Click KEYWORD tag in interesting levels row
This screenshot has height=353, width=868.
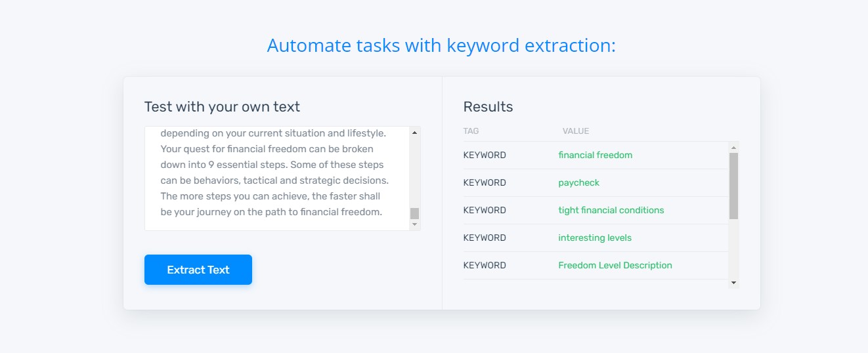tap(485, 238)
